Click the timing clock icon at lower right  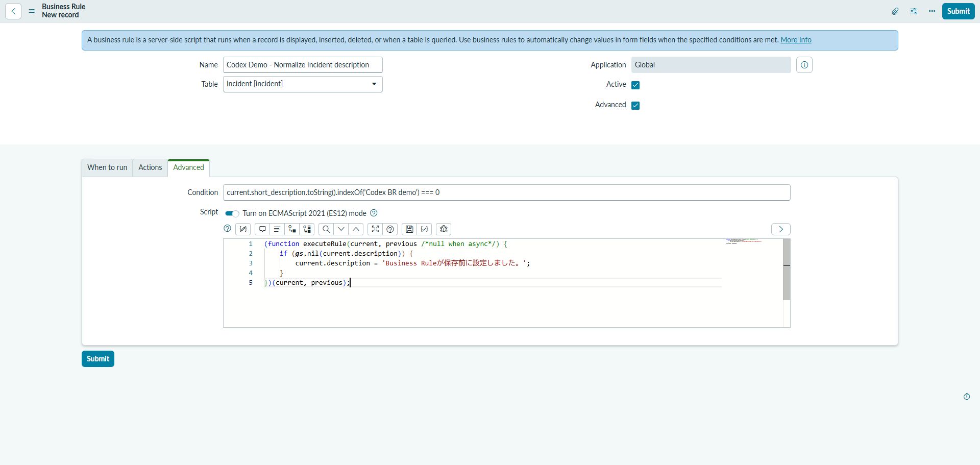tap(967, 397)
